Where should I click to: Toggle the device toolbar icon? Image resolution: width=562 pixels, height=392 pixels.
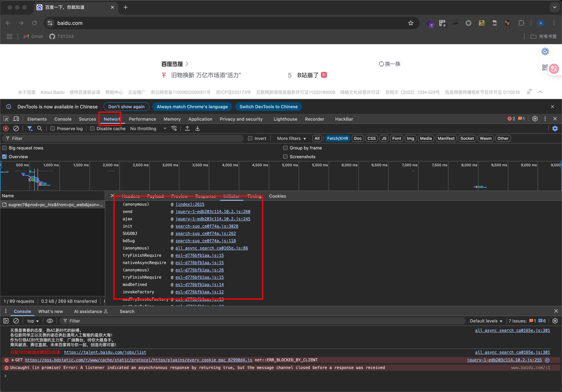click(16, 119)
